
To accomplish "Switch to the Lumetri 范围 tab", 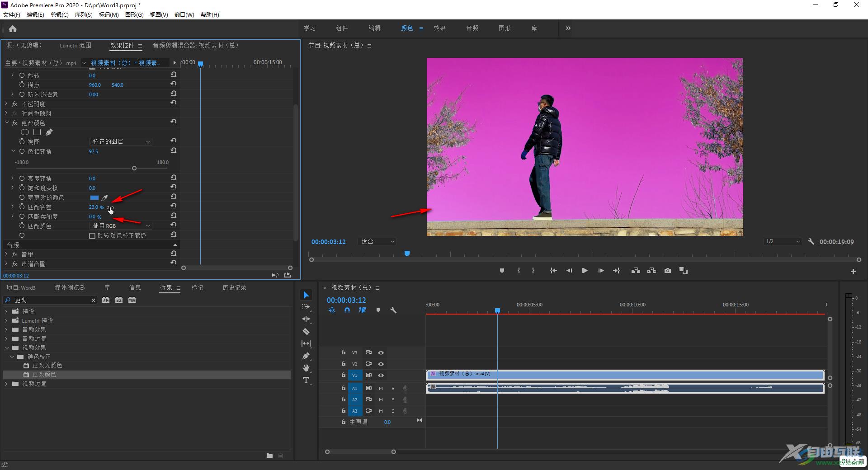I will (x=75, y=45).
